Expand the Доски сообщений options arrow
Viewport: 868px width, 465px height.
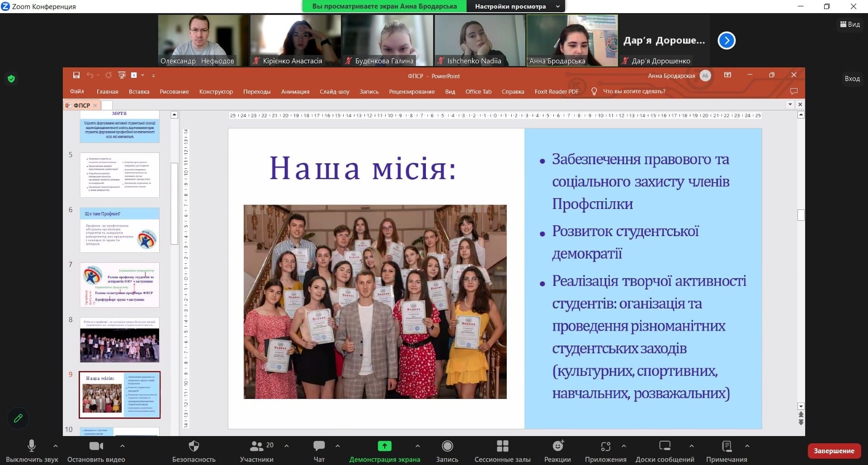692,446
